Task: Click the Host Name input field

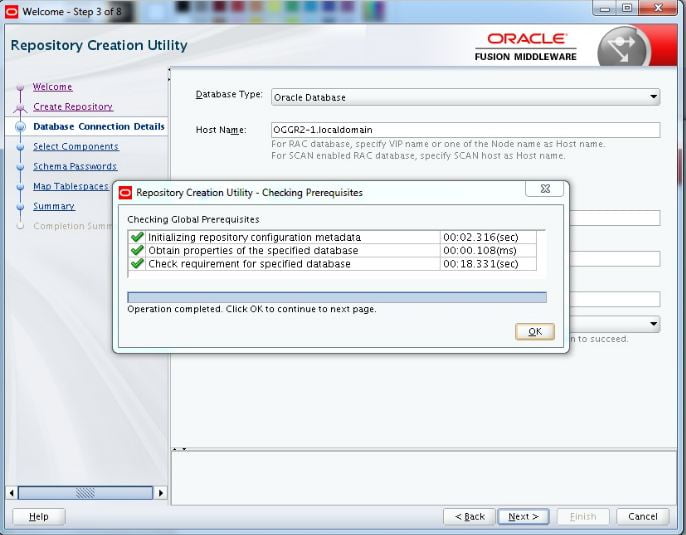Action: [466, 130]
